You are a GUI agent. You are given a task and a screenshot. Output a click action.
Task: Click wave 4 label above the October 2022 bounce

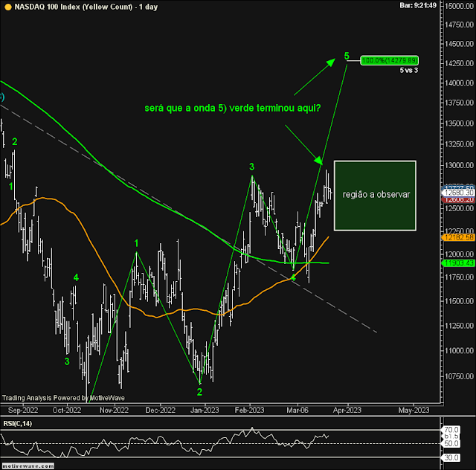coord(76,277)
